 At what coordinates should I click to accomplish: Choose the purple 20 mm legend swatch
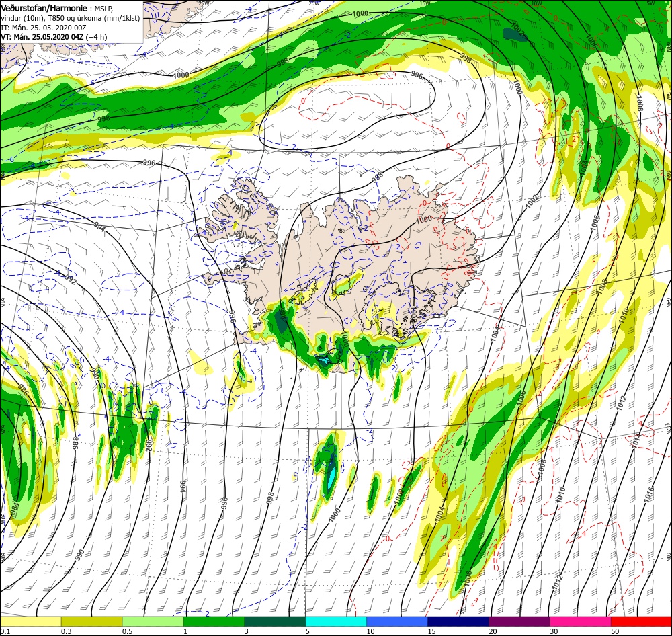point(519,621)
